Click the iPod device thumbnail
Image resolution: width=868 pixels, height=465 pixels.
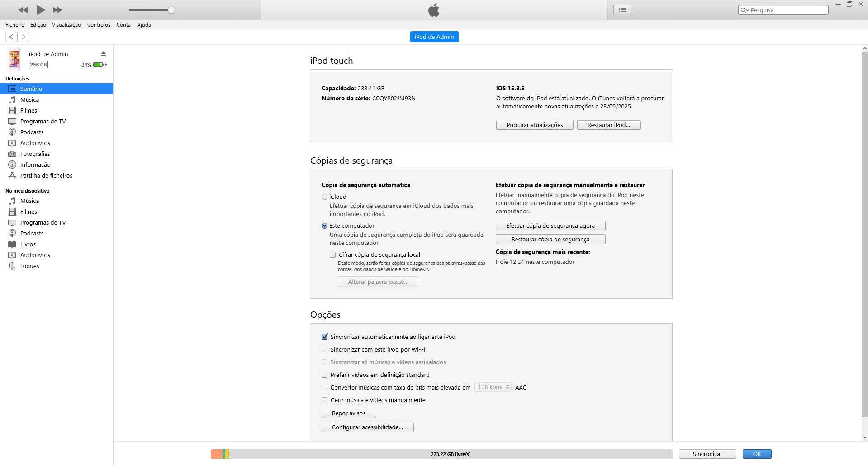click(14, 59)
